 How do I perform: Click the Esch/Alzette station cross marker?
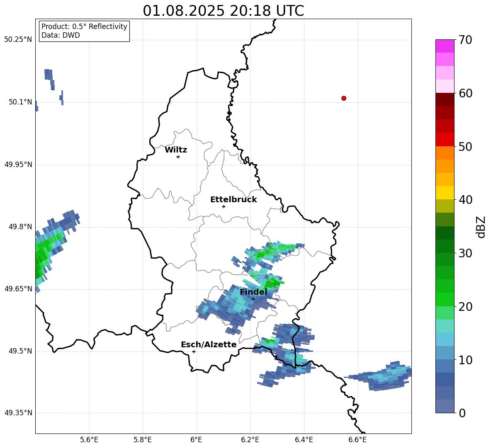(x=194, y=351)
